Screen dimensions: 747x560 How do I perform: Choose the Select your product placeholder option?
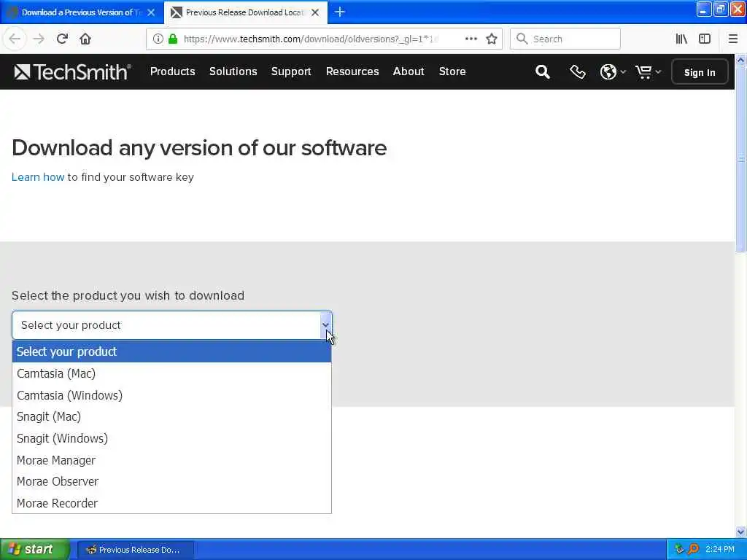click(x=171, y=351)
